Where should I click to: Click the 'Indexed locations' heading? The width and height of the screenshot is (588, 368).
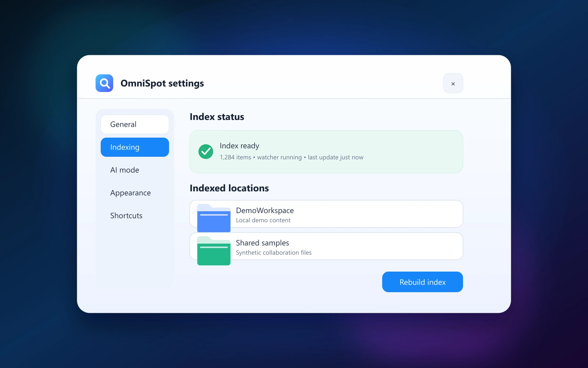pos(229,188)
